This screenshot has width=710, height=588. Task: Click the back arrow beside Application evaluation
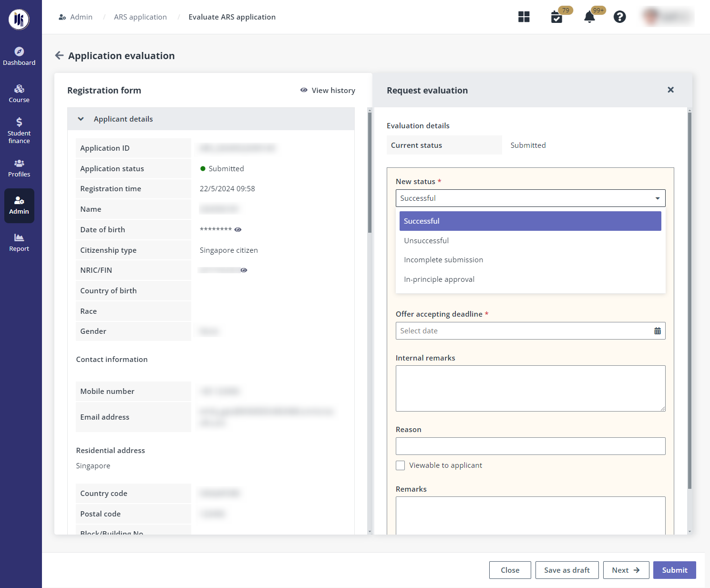click(59, 56)
